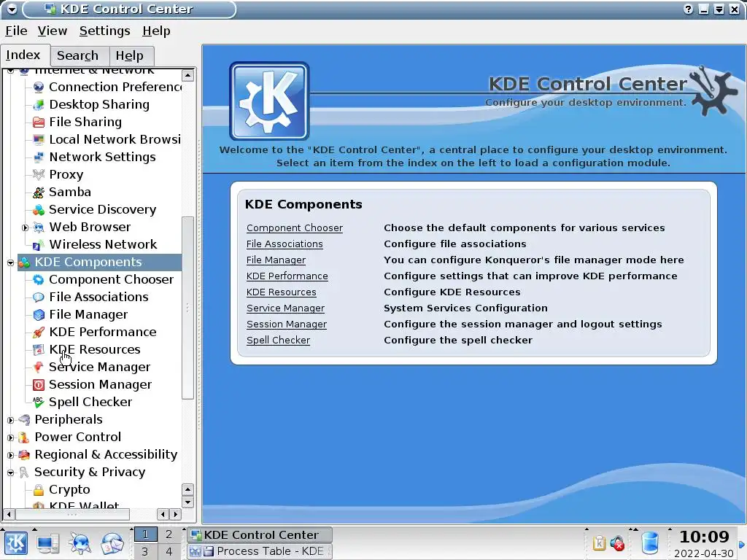747x560 pixels.
Task: Click the File Manager cube icon
Action: (x=39, y=315)
